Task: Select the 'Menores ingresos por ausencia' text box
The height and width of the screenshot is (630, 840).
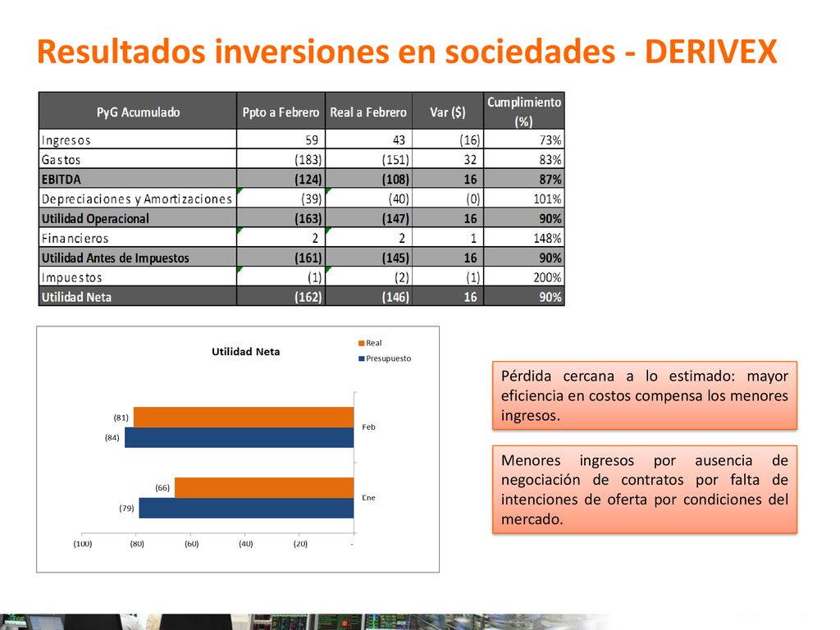Action: (645, 489)
